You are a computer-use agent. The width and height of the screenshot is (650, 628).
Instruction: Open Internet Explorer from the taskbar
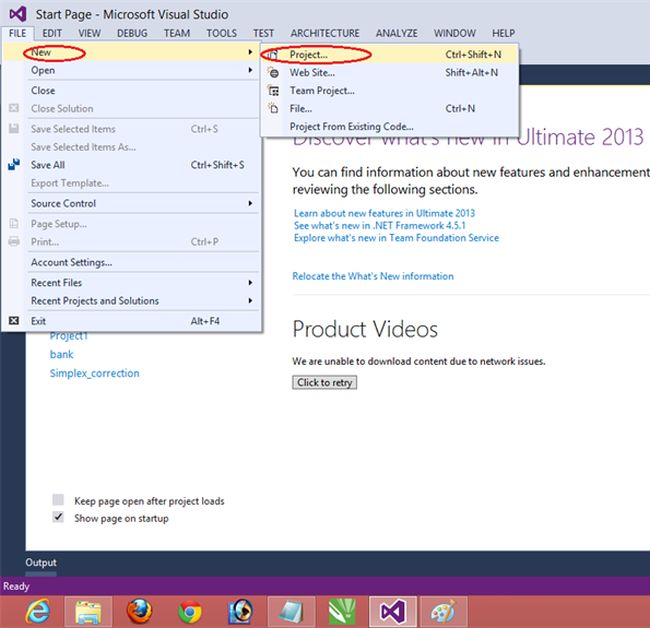(x=37, y=611)
